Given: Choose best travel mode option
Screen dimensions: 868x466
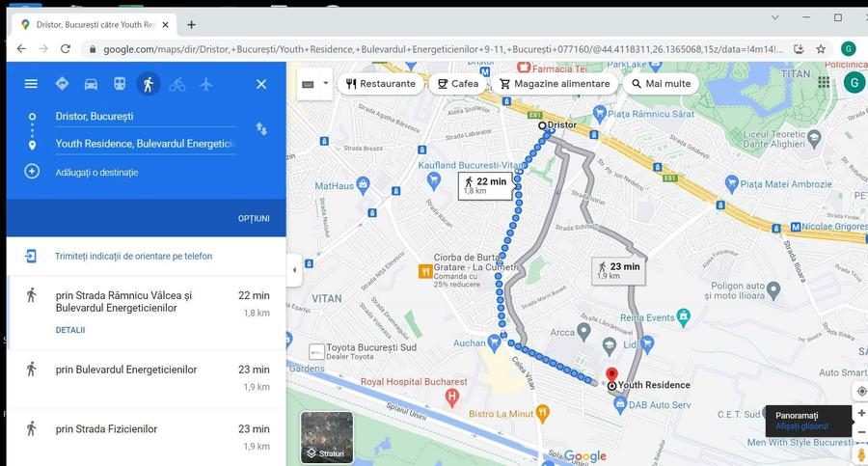Looking at the screenshot, I should 62,84.
